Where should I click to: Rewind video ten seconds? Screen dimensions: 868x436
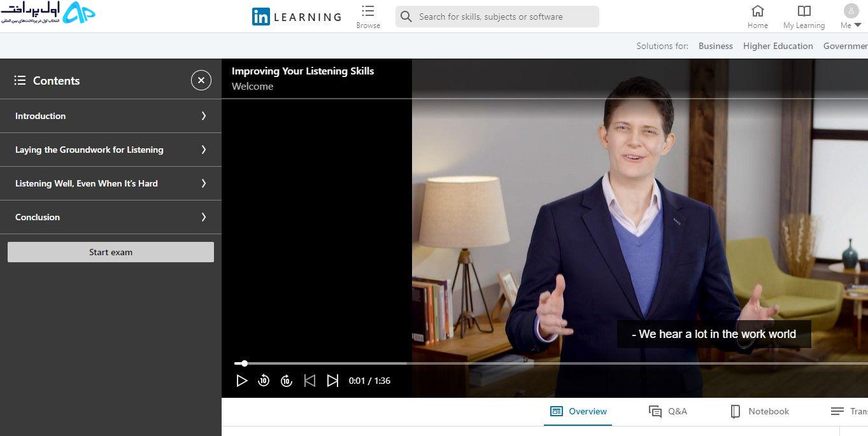264,381
